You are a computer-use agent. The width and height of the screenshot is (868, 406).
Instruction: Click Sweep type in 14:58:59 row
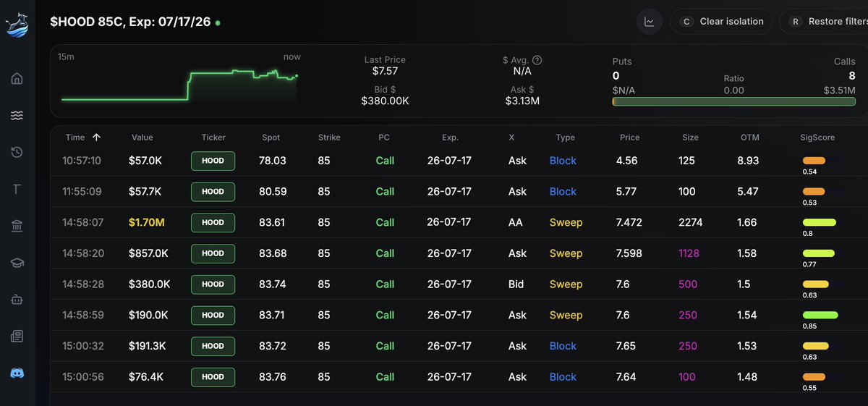pyautogui.click(x=566, y=316)
